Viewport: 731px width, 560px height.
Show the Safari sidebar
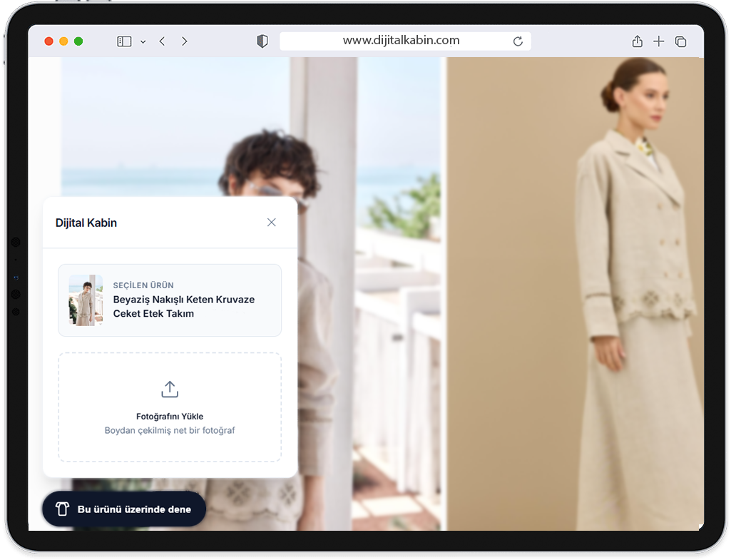coord(124,41)
